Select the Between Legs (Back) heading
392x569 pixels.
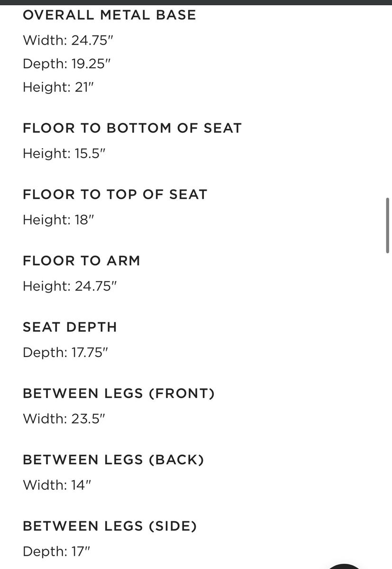click(x=114, y=460)
